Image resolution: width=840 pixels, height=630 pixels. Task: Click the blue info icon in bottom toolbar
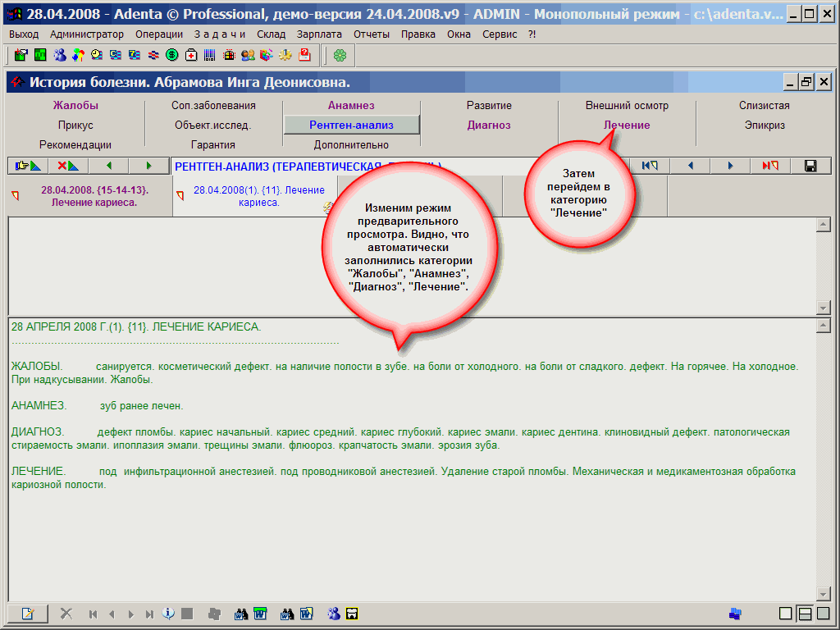point(169,614)
